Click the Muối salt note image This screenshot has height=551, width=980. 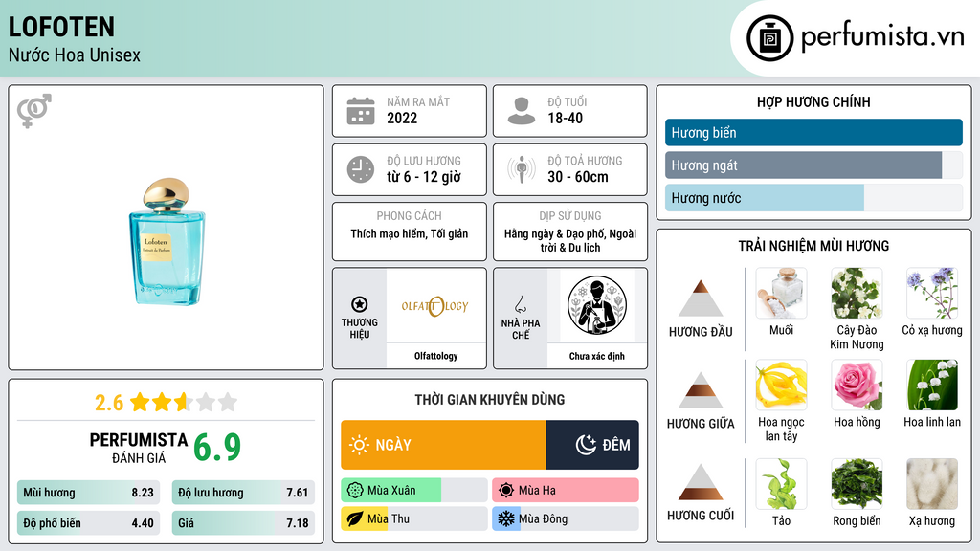tap(781, 294)
